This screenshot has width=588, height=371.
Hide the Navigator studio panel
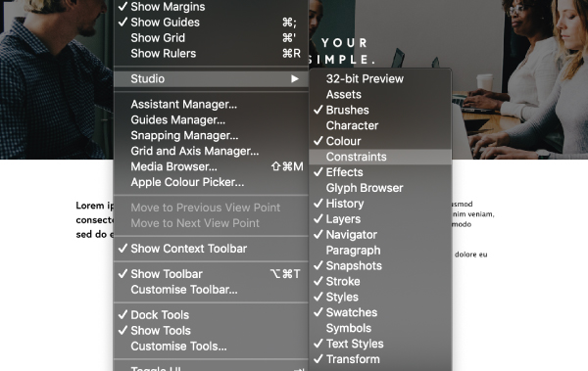380,235
